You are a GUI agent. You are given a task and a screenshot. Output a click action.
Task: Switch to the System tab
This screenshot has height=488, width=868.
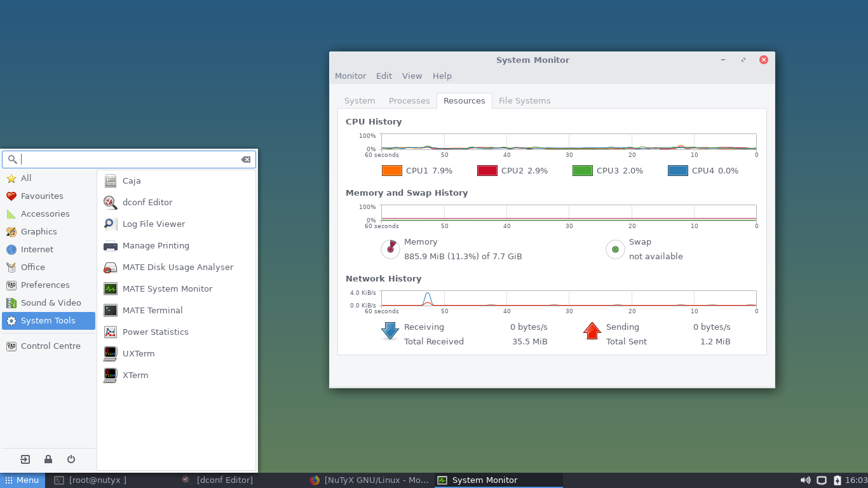tap(360, 101)
